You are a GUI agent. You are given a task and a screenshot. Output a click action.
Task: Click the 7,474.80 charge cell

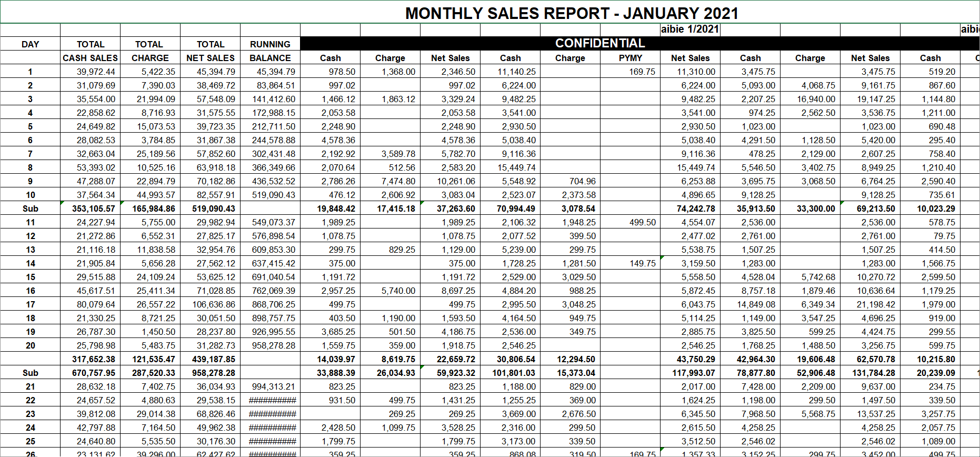pos(391,181)
